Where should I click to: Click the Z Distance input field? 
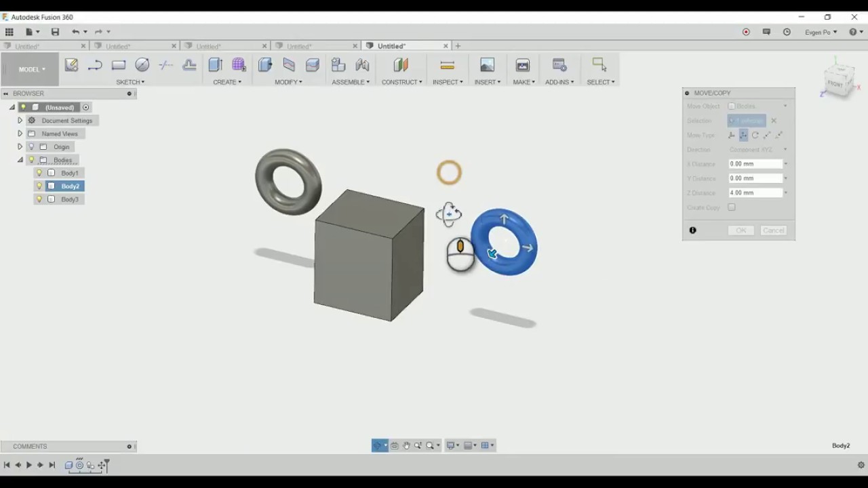point(755,193)
